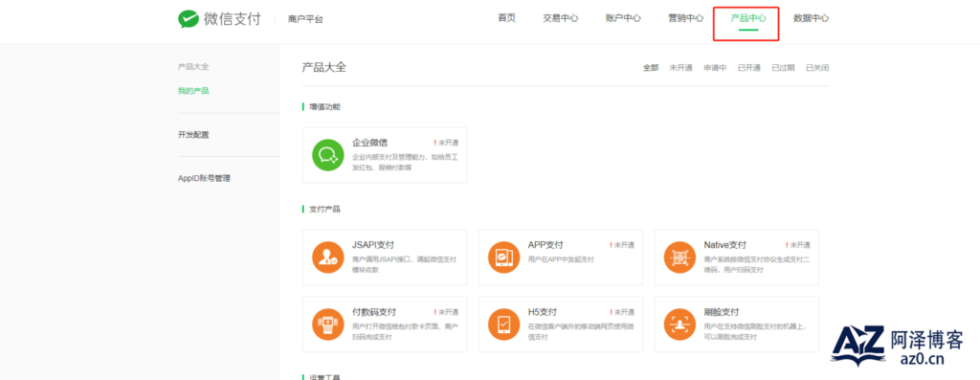Open AppID账号管理 in the sidebar
Image resolution: width=980 pixels, height=380 pixels.
(205, 178)
